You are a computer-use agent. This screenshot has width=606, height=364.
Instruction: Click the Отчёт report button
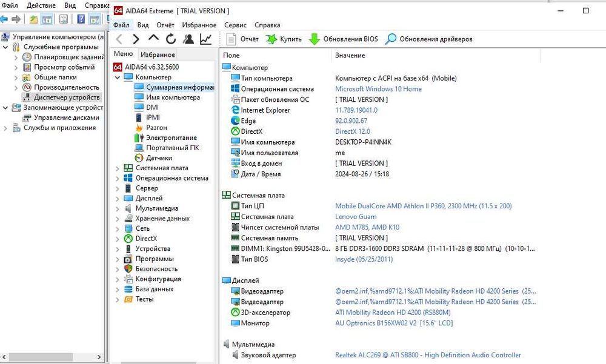click(242, 39)
